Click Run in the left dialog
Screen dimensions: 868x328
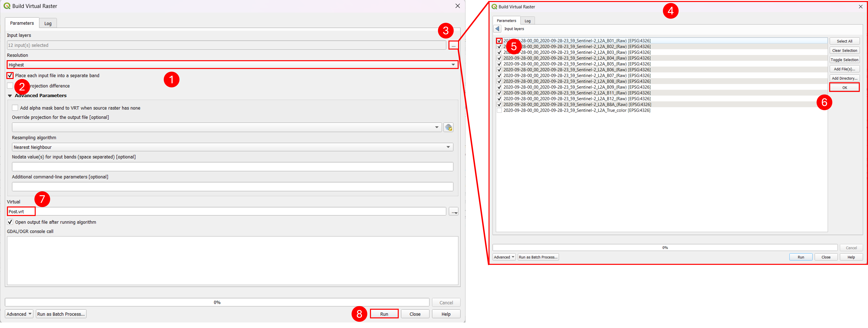click(x=384, y=314)
